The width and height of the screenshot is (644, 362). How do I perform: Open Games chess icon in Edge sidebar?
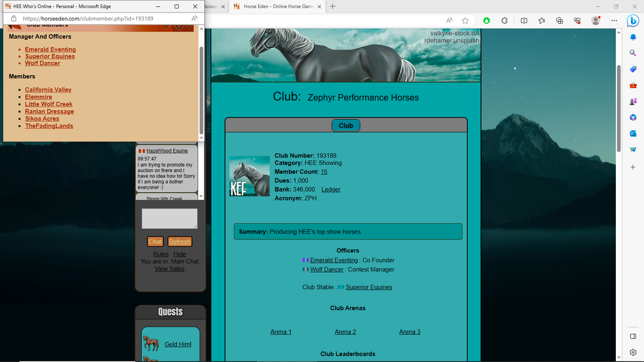click(x=633, y=101)
